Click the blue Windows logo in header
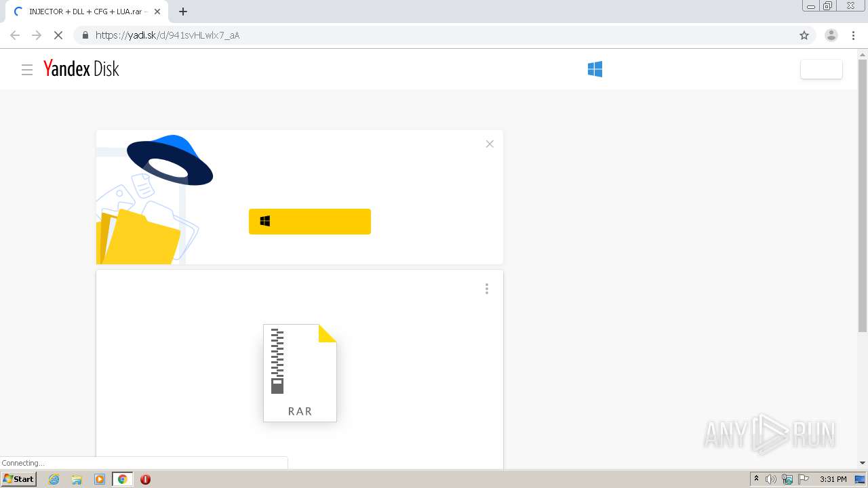 (595, 69)
